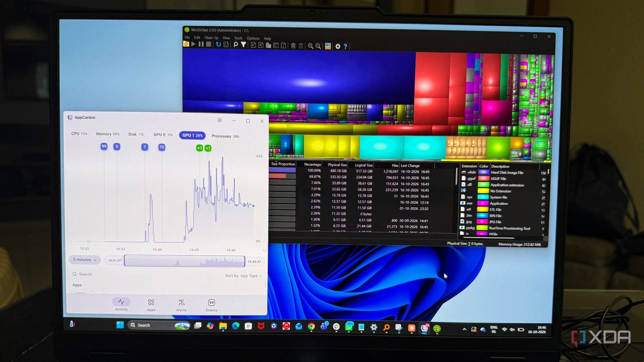The height and width of the screenshot is (362, 644).
Task: Click the blue color swatch for Hard Disk Image File
Action: tap(483, 172)
